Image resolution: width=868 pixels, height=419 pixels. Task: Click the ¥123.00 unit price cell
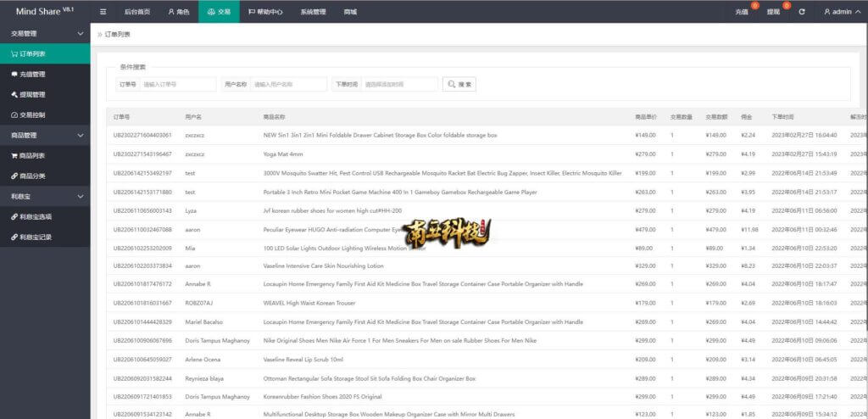point(645,415)
